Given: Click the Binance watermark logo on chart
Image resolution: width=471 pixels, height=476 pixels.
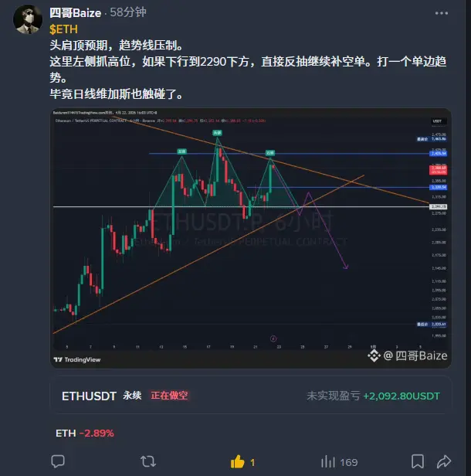Looking at the screenshot, I should pyautogui.click(x=374, y=355).
